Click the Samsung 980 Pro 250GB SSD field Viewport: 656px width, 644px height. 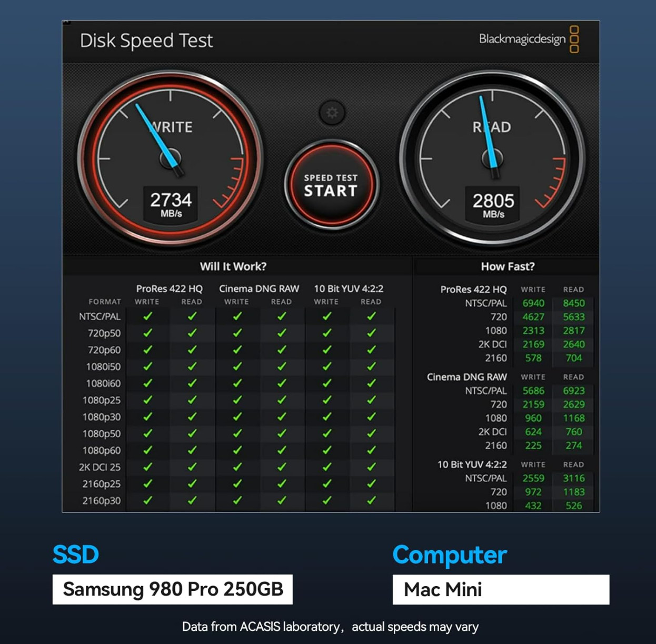[x=173, y=589]
